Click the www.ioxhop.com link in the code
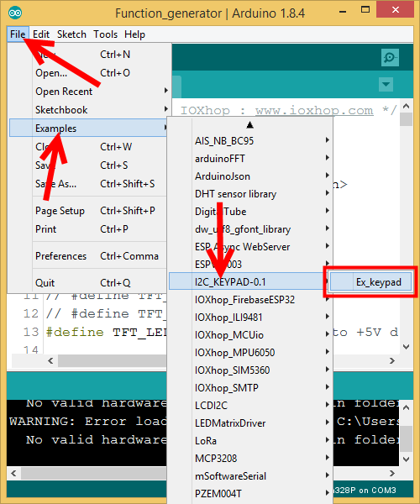 tap(314, 111)
